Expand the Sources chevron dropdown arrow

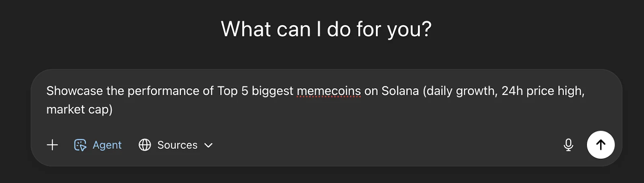pyautogui.click(x=208, y=145)
